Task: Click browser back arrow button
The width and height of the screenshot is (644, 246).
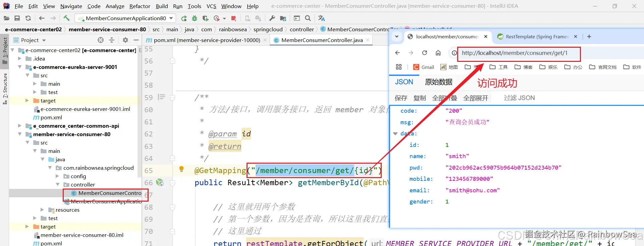Action: point(397,53)
